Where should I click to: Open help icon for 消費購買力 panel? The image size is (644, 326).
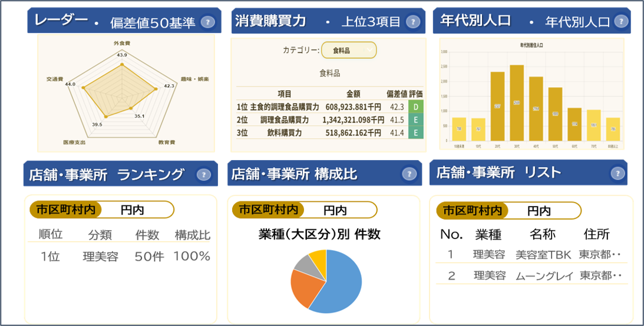413,22
